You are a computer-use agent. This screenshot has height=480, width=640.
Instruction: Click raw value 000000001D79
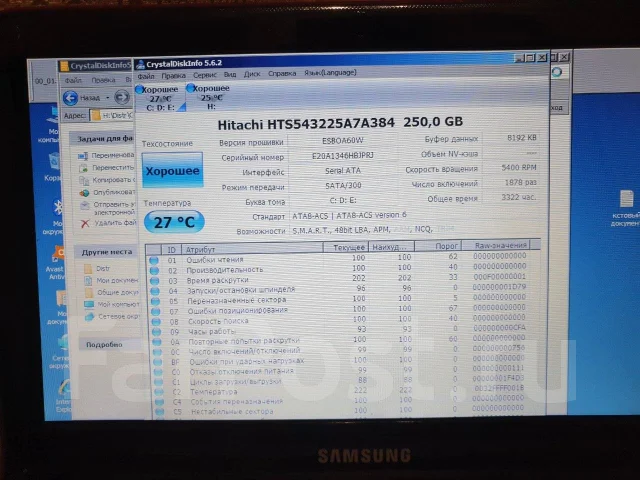click(499, 287)
